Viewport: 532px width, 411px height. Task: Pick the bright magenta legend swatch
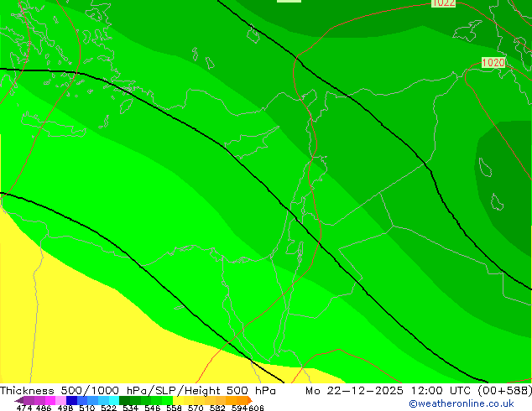pos(50,400)
